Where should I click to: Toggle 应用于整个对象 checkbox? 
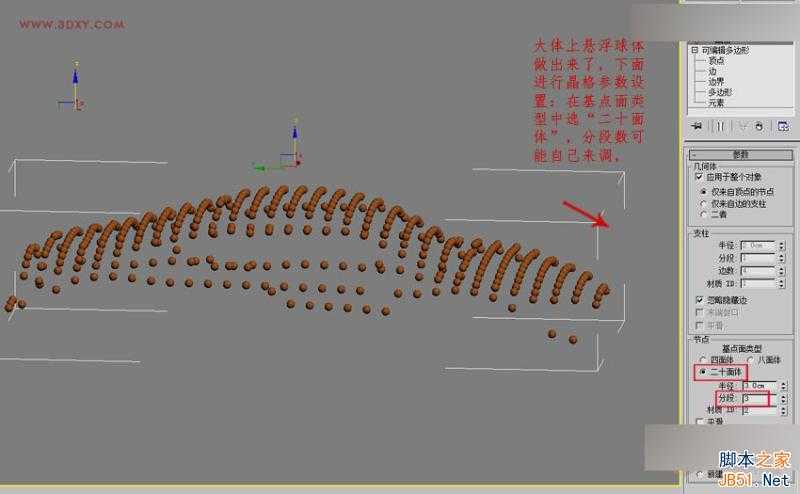click(x=699, y=177)
